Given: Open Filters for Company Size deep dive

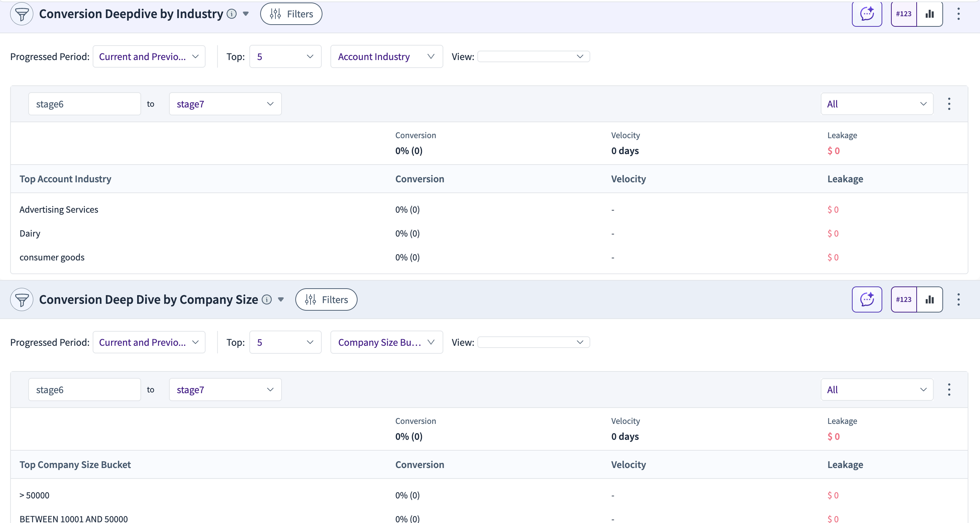Looking at the screenshot, I should (326, 299).
